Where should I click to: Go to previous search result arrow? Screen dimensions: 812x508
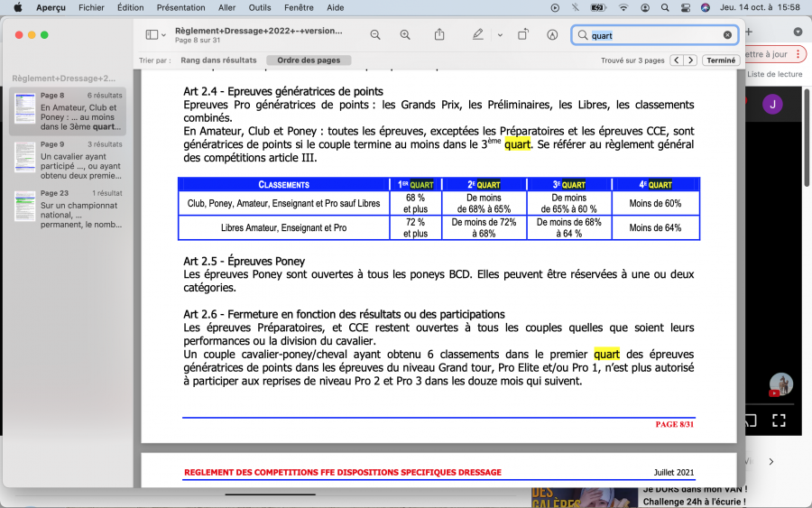click(x=676, y=60)
